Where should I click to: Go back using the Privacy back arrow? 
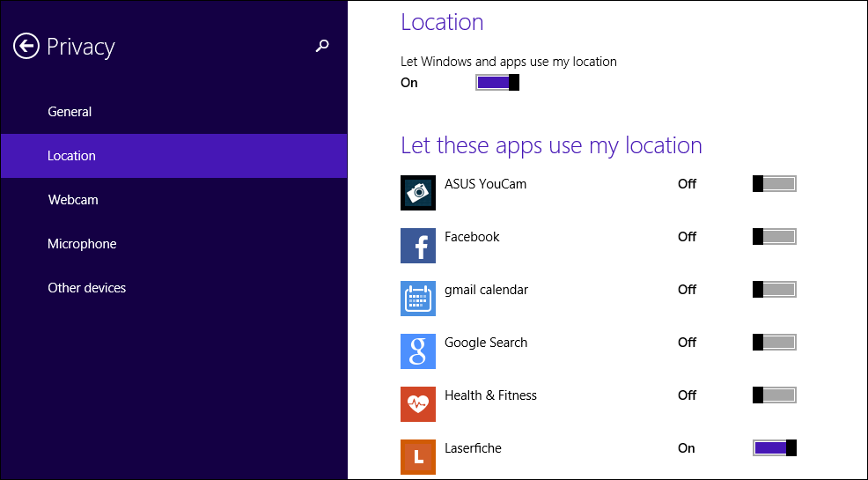click(26, 46)
